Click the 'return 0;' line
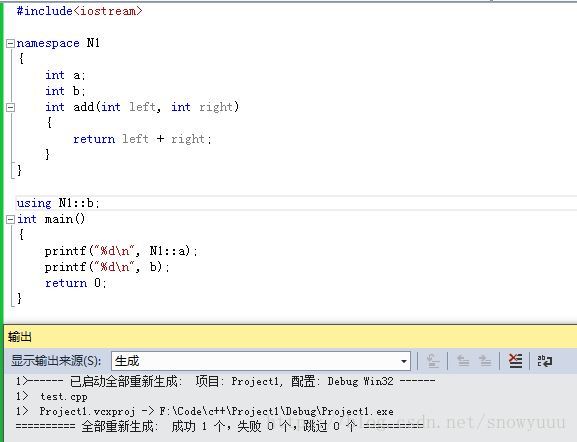 [x=75, y=283]
